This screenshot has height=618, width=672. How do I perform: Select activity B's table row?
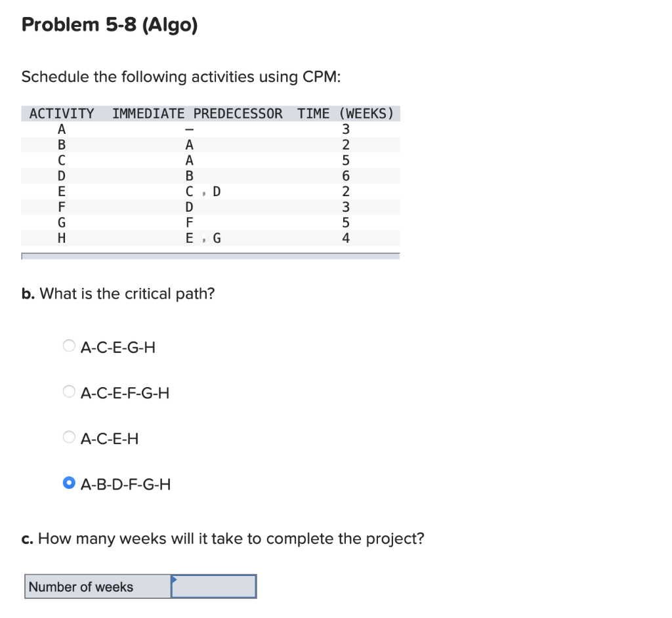click(197, 144)
